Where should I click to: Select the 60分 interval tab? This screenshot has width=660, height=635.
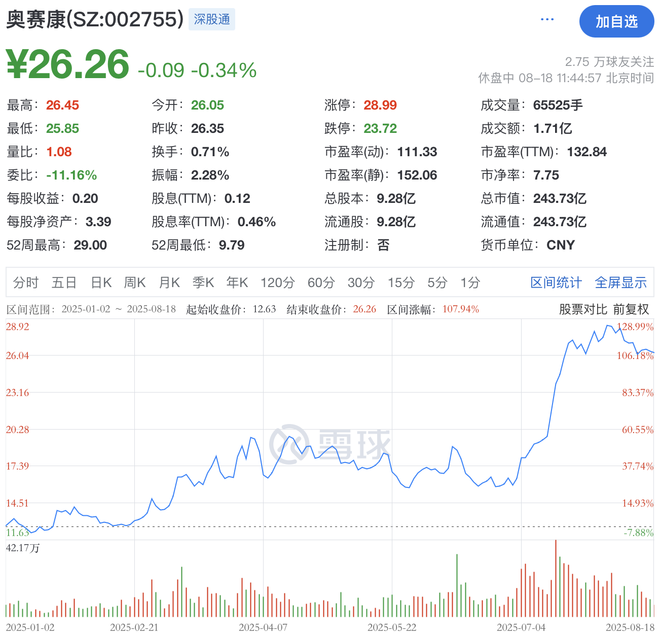tap(321, 282)
